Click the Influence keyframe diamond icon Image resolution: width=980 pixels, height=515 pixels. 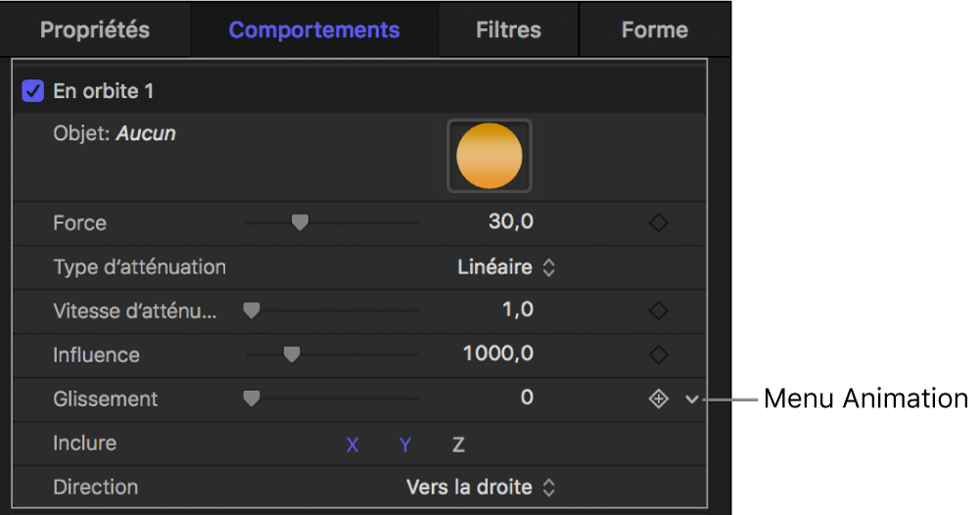point(659,354)
